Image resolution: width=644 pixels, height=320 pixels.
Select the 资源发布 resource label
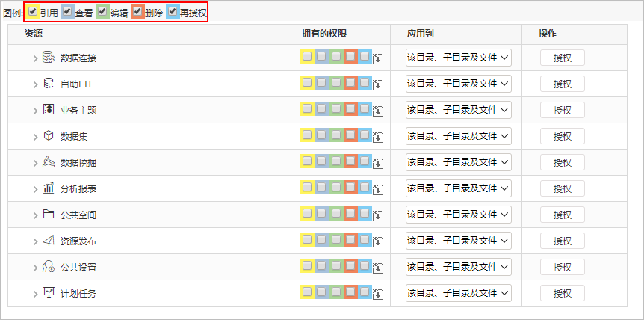coord(78,241)
